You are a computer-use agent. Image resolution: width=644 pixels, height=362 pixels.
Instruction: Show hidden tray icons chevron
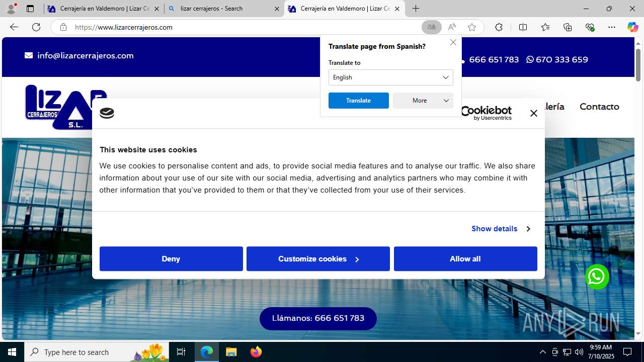[x=542, y=352]
